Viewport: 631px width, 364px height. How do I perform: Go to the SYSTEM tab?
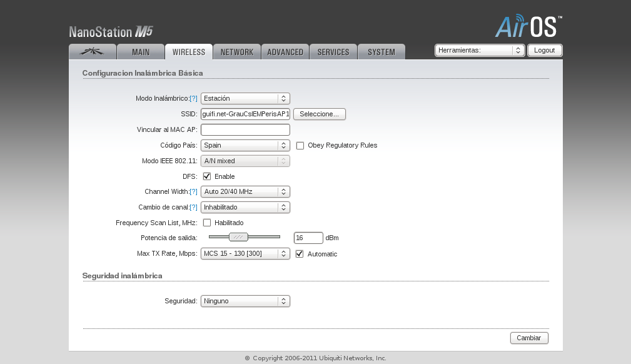381,52
